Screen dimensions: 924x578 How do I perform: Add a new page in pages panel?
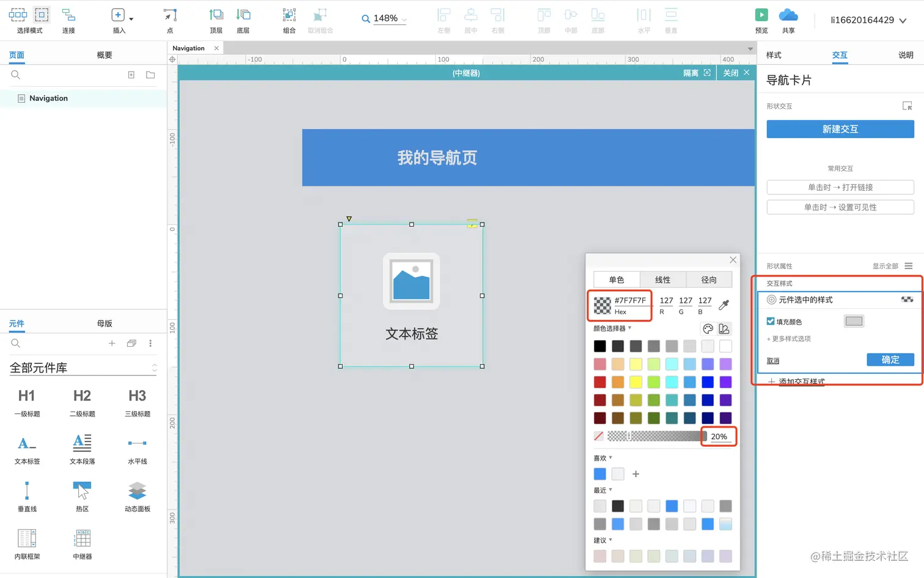[131, 75]
